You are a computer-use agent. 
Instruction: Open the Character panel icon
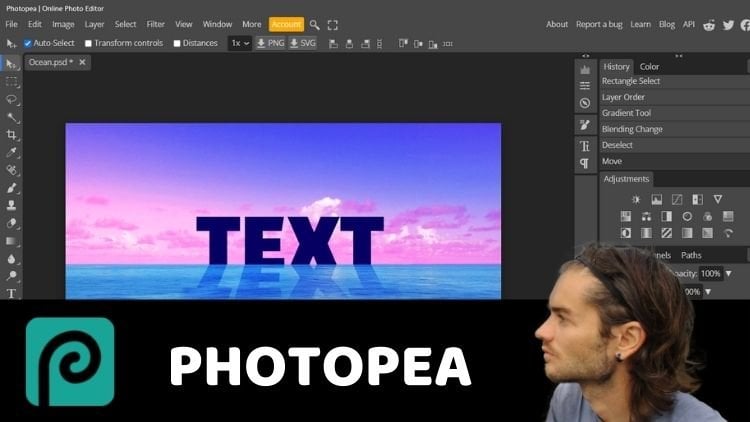(585, 146)
